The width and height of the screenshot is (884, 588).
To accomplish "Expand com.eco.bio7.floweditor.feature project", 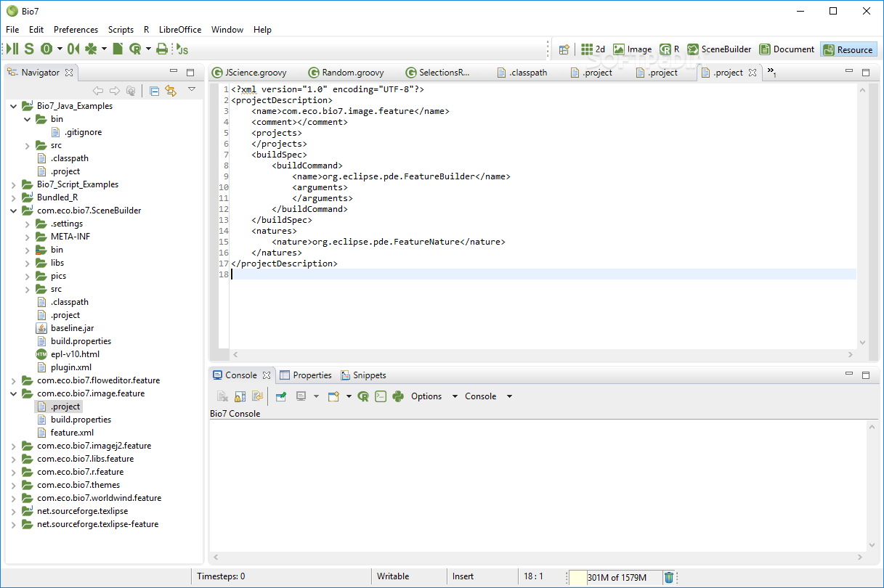I will tap(14, 380).
